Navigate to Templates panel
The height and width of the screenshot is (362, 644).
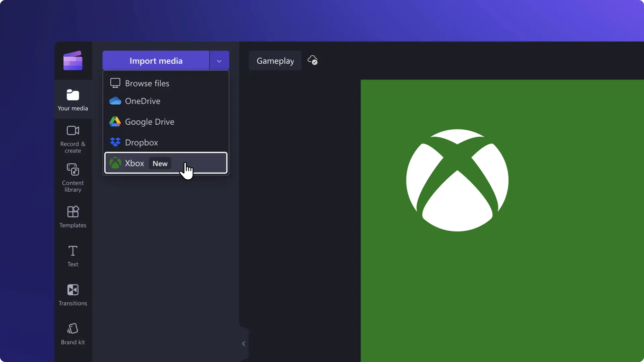tap(72, 216)
